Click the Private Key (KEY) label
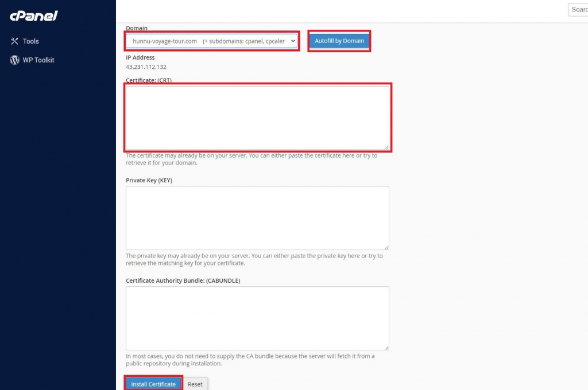 tap(149, 180)
